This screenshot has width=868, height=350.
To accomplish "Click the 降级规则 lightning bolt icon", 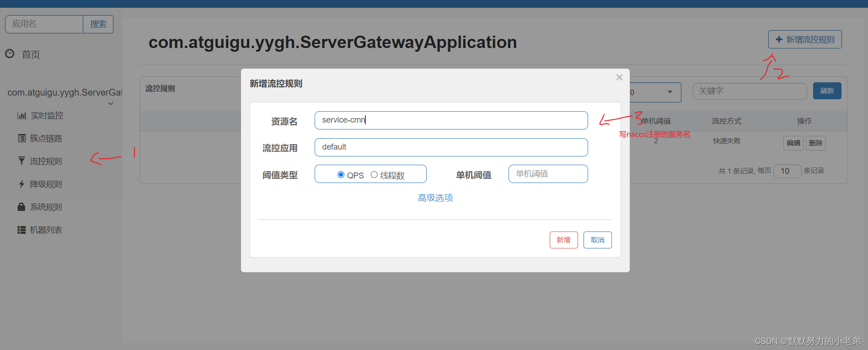I will pyautogui.click(x=21, y=184).
